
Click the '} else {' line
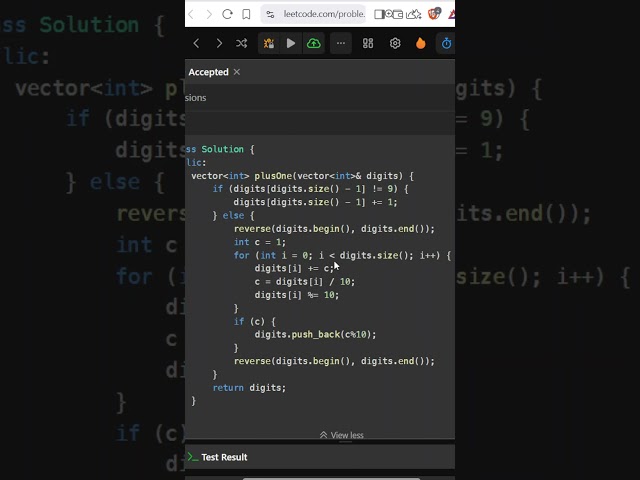[x=233, y=216]
